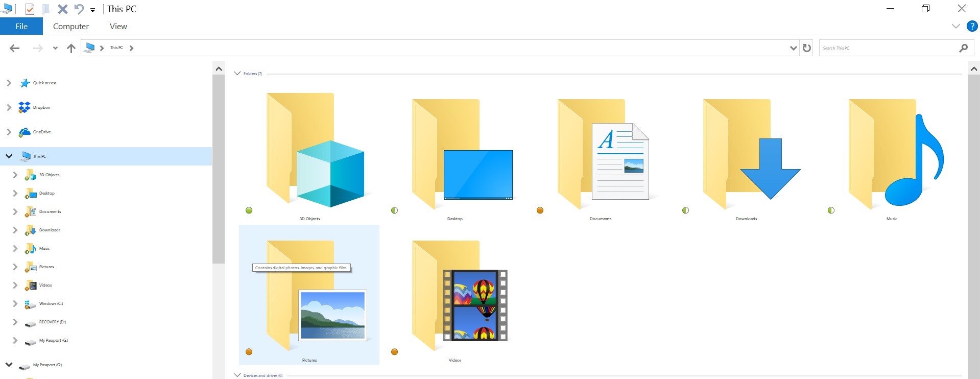The image size is (980, 379).
Task: Expand Windows (C:) in the tree
Action: coord(15,303)
